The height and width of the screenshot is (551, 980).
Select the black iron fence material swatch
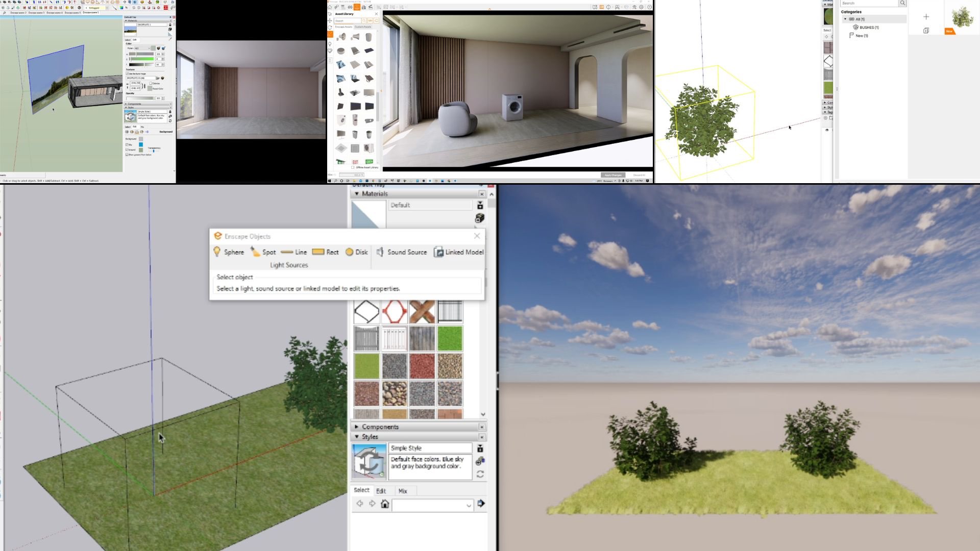(450, 312)
